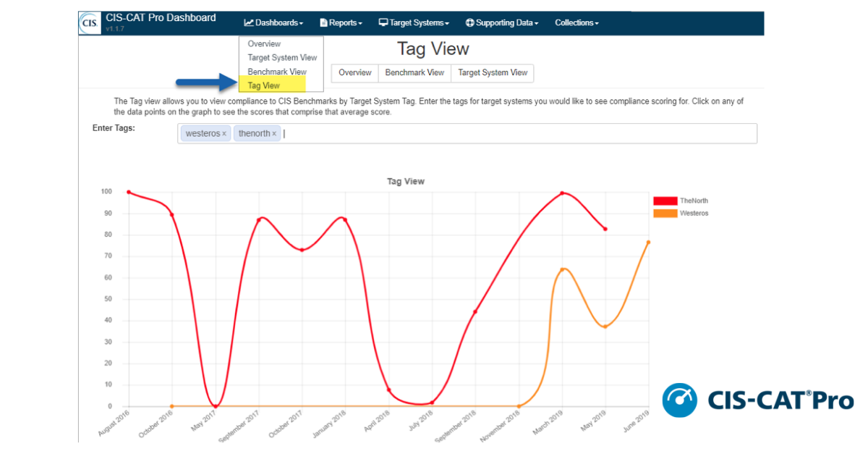Screen dimensions: 868x454
Task: Switch to the Target System View tab
Action: pyautogui.click(x=493, y=73)
